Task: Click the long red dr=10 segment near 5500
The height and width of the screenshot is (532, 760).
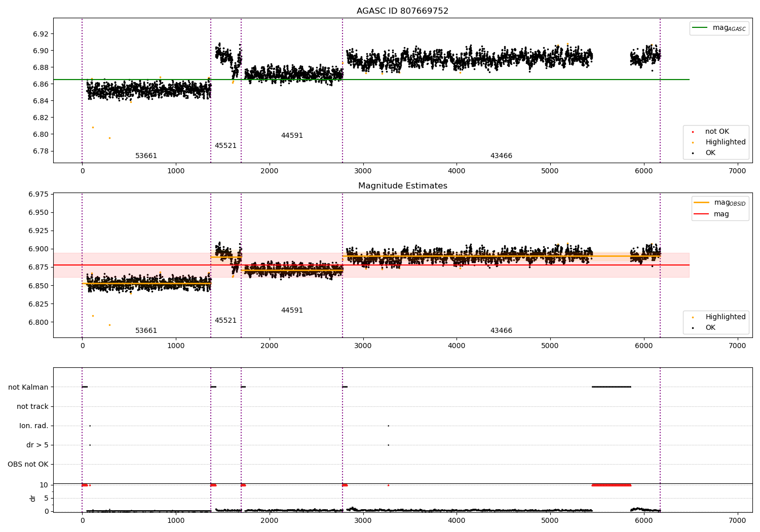Action: pos(612,485)
